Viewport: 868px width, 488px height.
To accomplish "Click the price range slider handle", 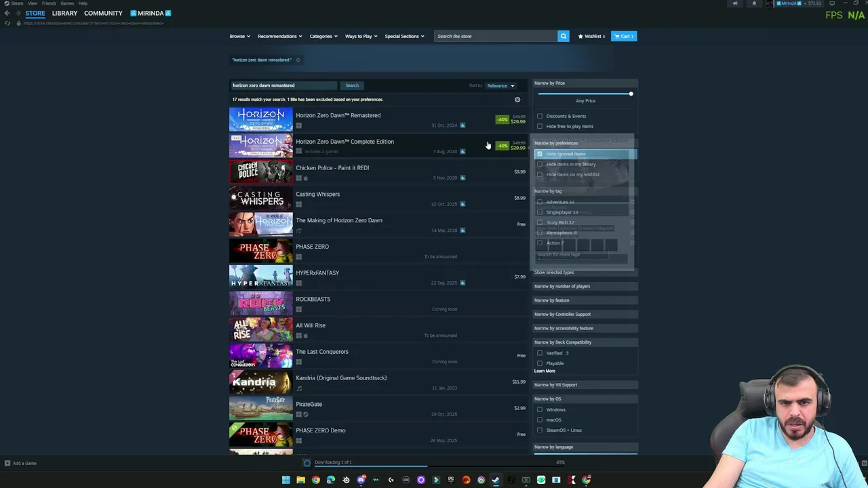I will pos(631,94).
